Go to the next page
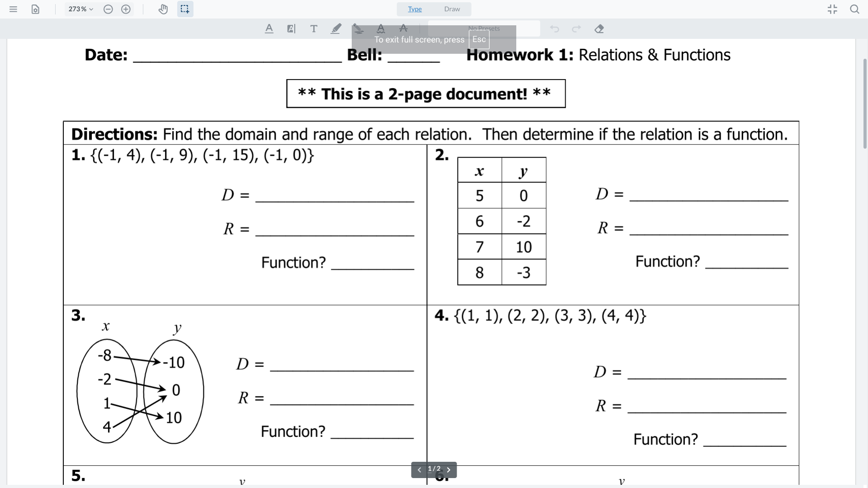Viewport: 868px width, 488px height. pos(448,470)
